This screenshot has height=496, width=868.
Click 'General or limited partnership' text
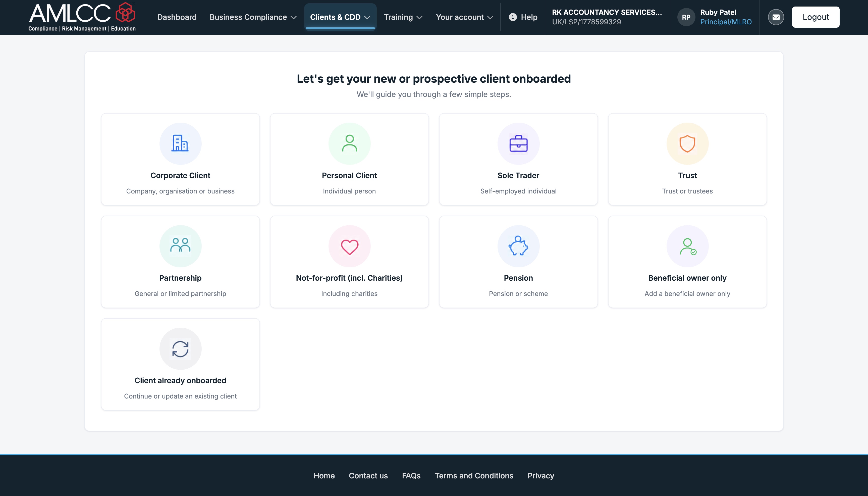tap(180, 294)
